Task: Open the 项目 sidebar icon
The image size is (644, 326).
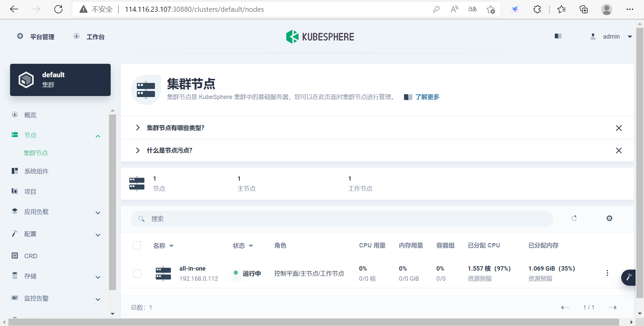Action: [14, 191]
